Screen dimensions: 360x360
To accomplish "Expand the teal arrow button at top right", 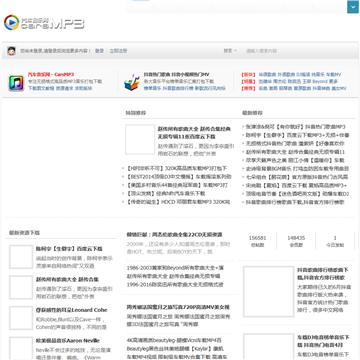I will click(x=353, y=7).
